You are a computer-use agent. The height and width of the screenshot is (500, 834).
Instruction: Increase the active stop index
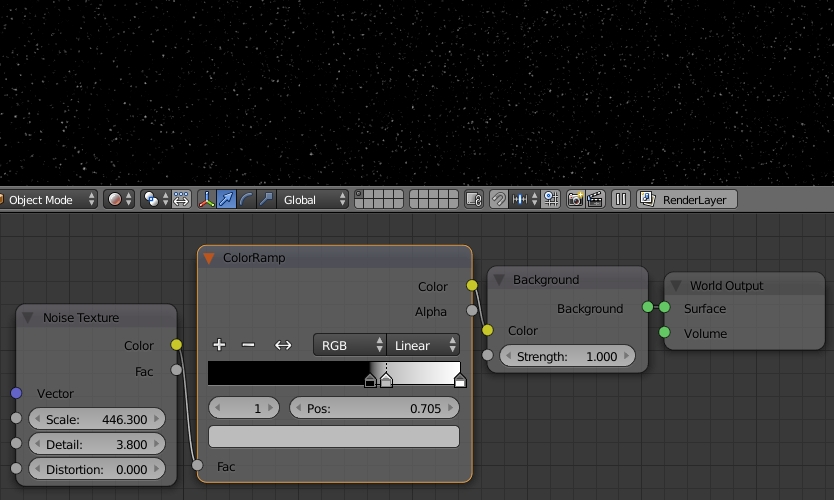click(x=271, y=408)
